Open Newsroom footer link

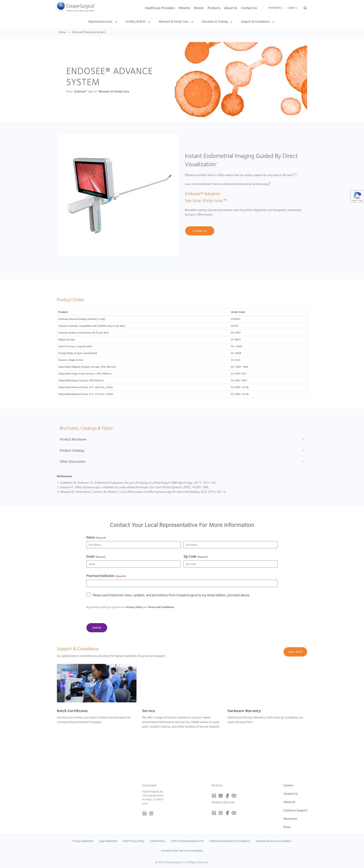290,819
